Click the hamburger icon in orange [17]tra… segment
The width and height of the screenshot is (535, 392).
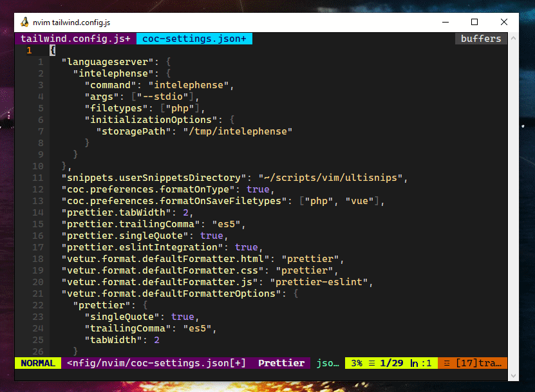click(446, 363)
